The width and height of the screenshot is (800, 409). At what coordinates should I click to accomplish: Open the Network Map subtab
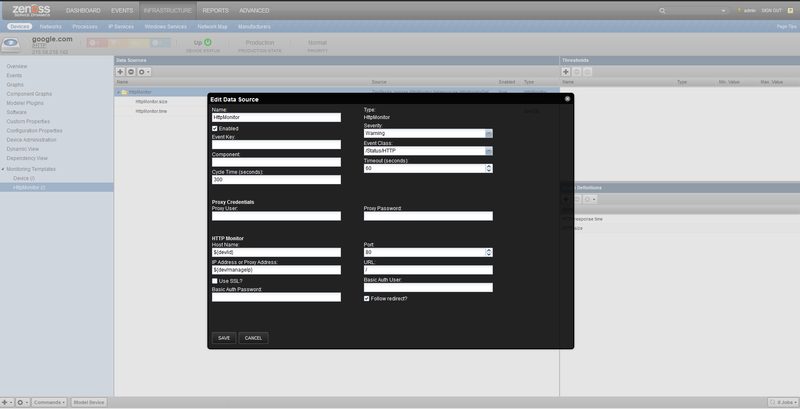[212, 27]
